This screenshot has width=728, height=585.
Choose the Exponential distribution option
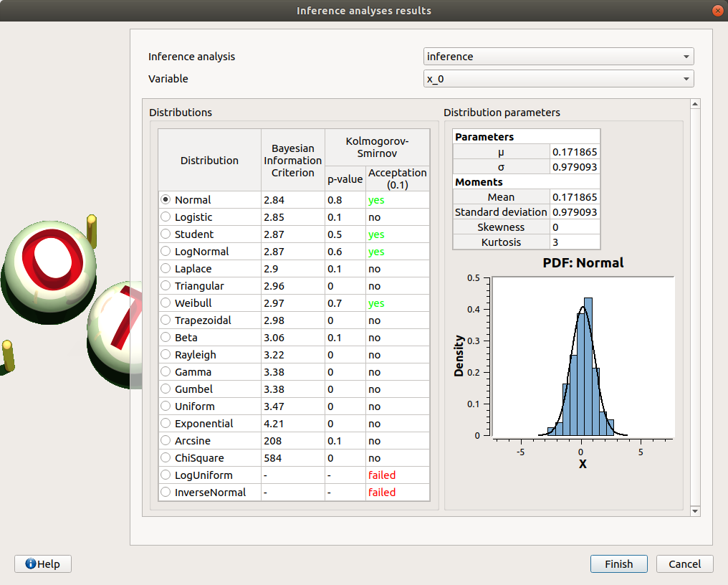(x=166, y=424)
